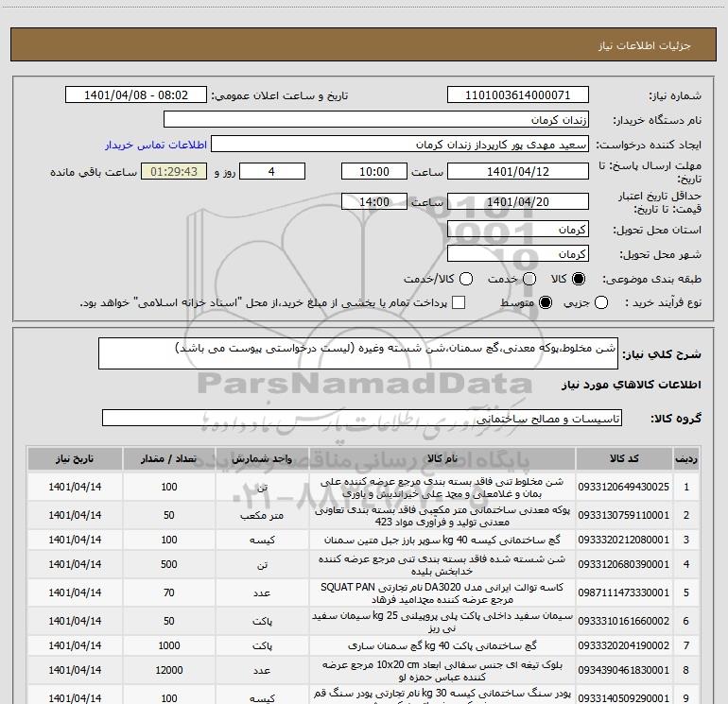Click the white cement 25 kg item name
The image size is (728, 704).
point(442,622)
